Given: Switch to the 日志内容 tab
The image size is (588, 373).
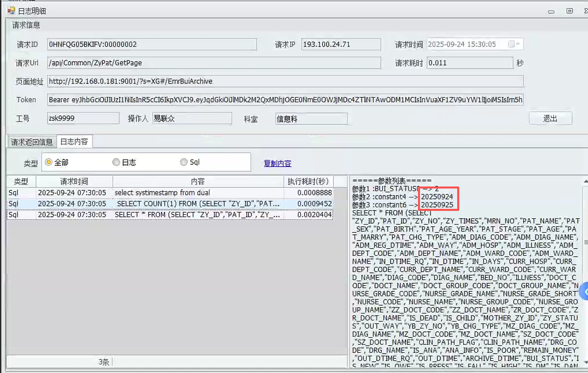Looking at the screenshot, I should click(74, 142).
